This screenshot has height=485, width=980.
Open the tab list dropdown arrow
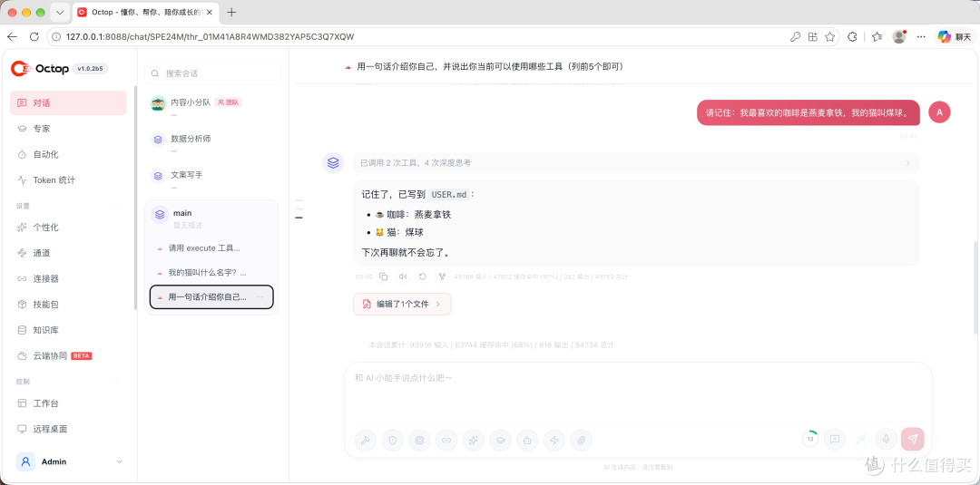point(59,13)
